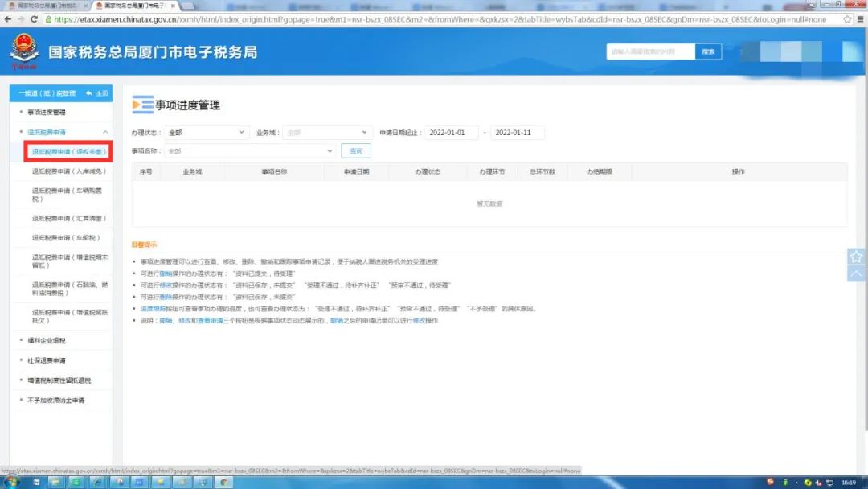
Task: Select 退抵税费申请（车辆购置税）
Action: 67,195
